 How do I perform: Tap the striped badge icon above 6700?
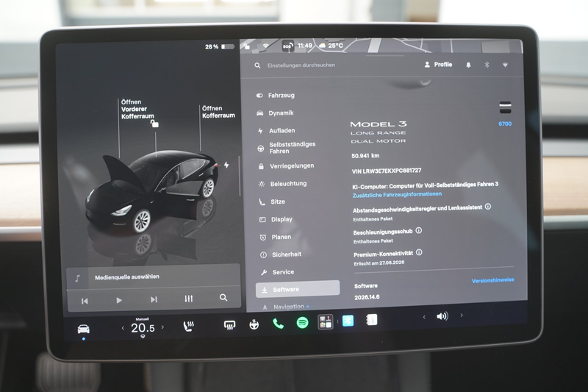pos(505,107)
